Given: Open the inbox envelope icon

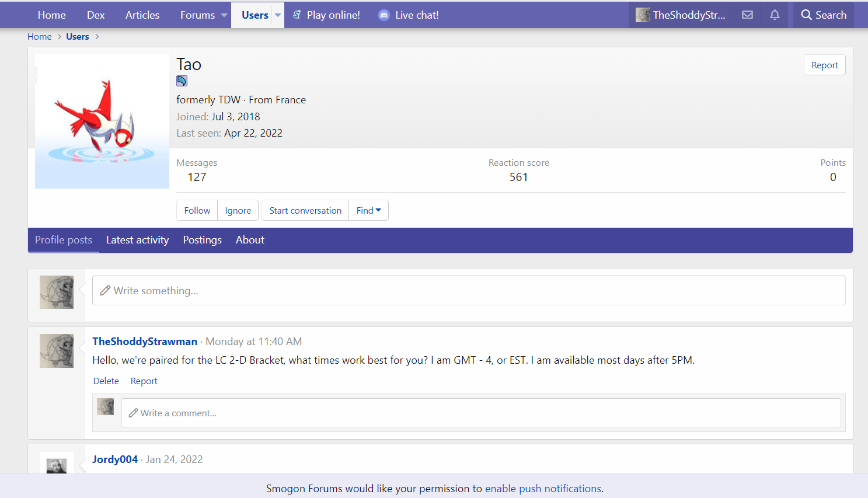Looking at the screenshot, I should [747, 15].
